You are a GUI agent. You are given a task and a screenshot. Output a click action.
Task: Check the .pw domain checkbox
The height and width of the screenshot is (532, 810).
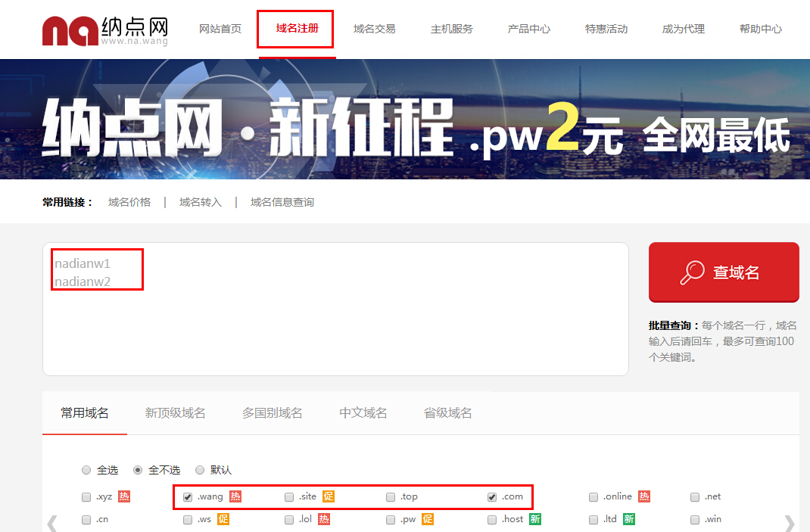pyautogui.click(x=391, y=520)
